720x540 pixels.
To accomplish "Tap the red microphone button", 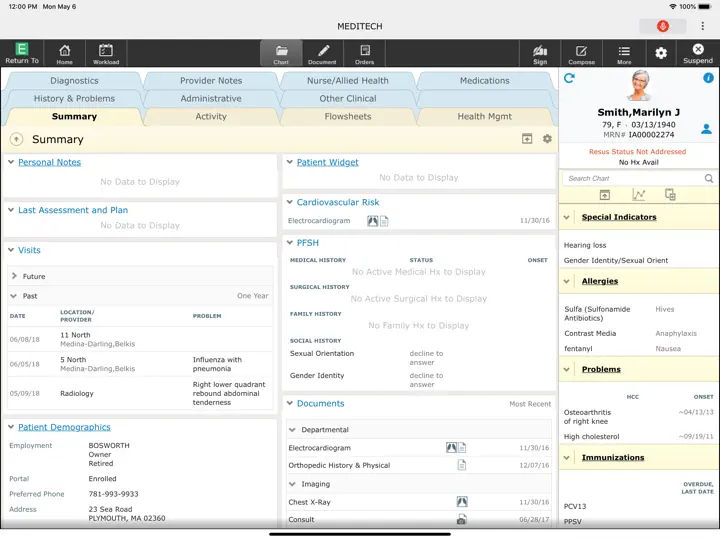I will 662,26.
